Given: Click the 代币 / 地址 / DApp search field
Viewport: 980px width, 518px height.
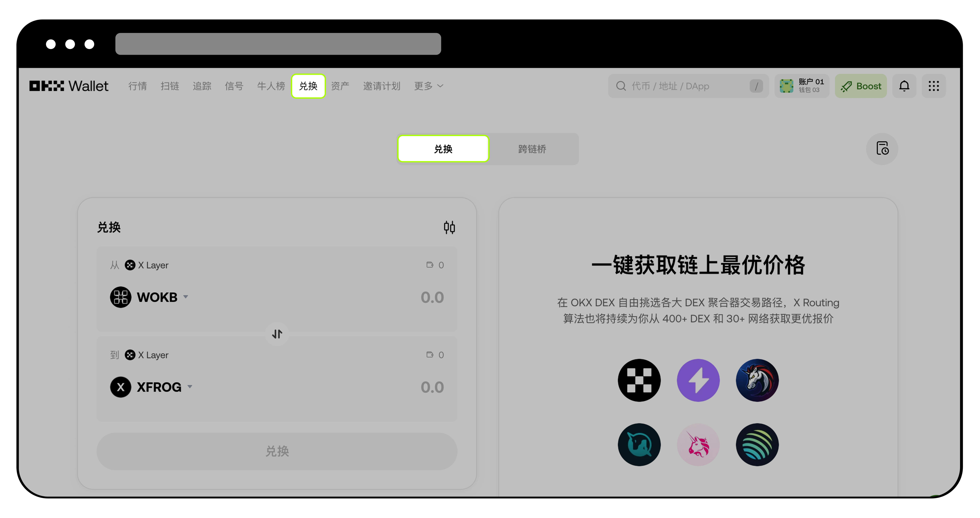Looking at the screenshot, I should point(688,86).
